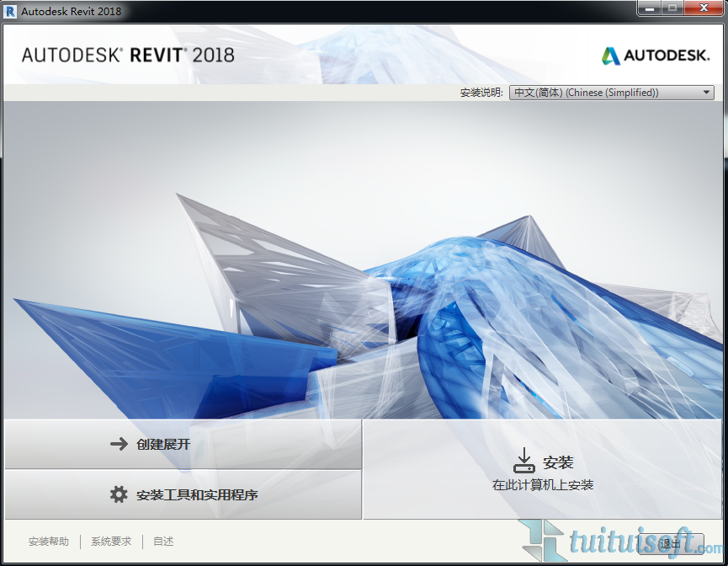Click the gear icon for 安装工具和实用程序

(120, 494)
